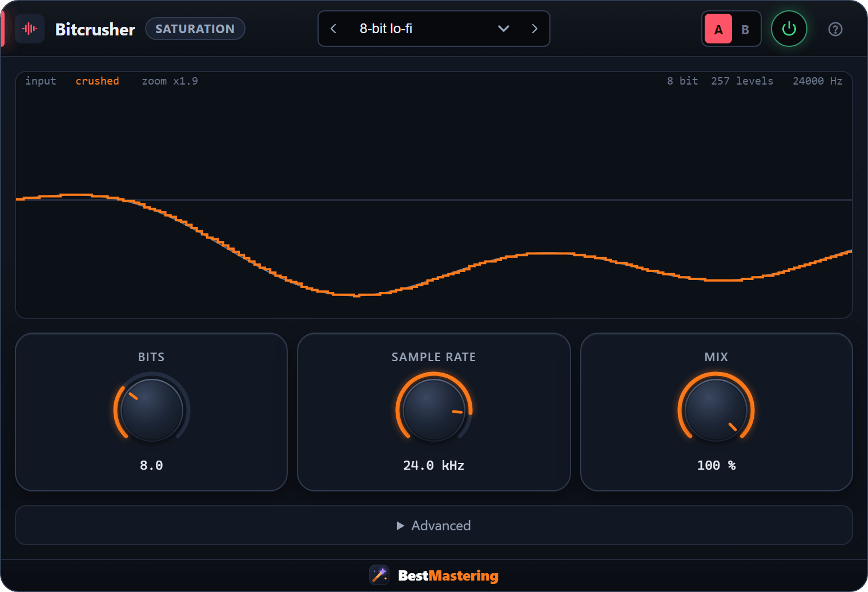Image resolution: width=868 pixels, height=592 pixels.
Task: Click the SATURATION category badge
Action: pos(195,29)
